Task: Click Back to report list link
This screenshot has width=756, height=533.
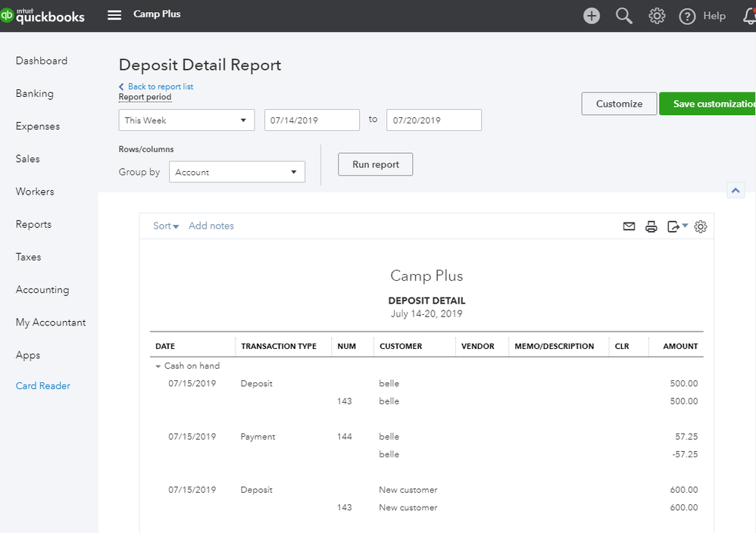Action: [x=160, y=86]
